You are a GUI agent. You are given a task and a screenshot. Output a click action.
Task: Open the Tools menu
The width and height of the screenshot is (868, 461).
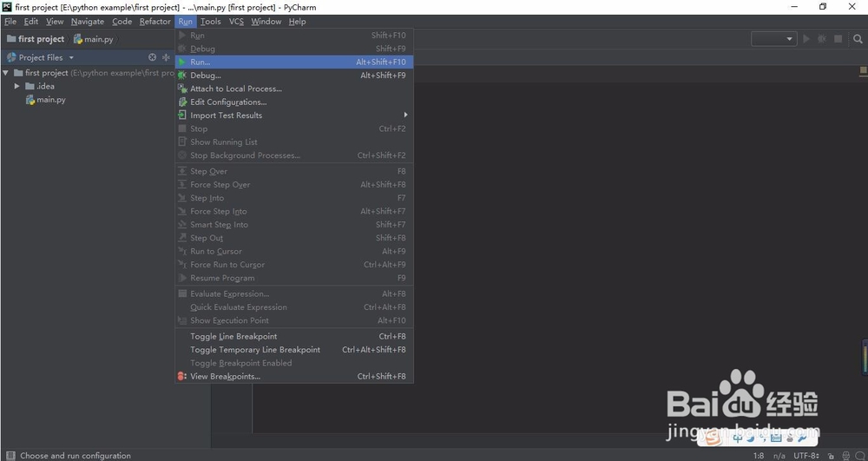click(x=210, y=22)
